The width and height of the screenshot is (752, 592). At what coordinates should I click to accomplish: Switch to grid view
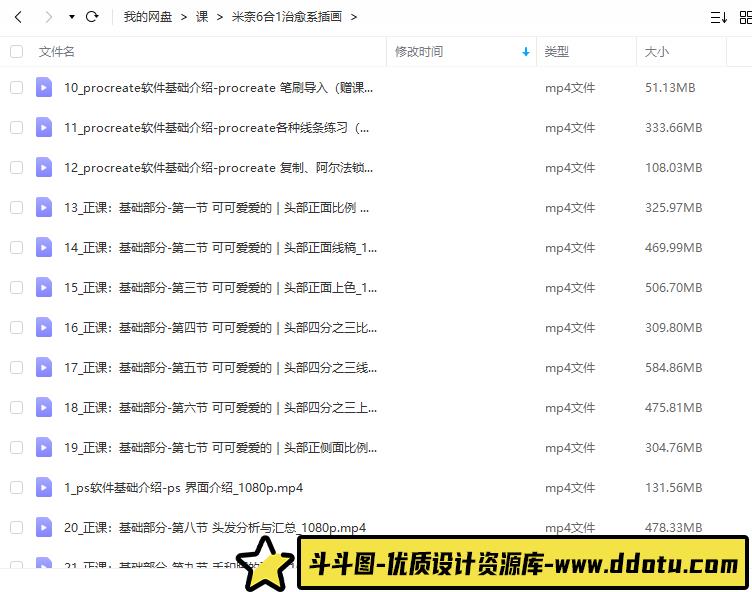click(x=746, y=18)
